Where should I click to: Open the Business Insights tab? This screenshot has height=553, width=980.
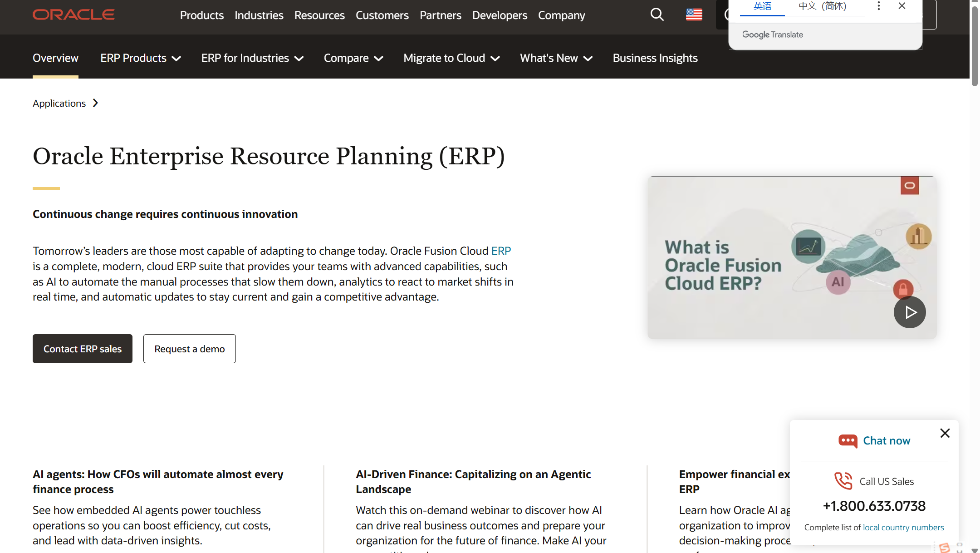[x=655, y=58]
